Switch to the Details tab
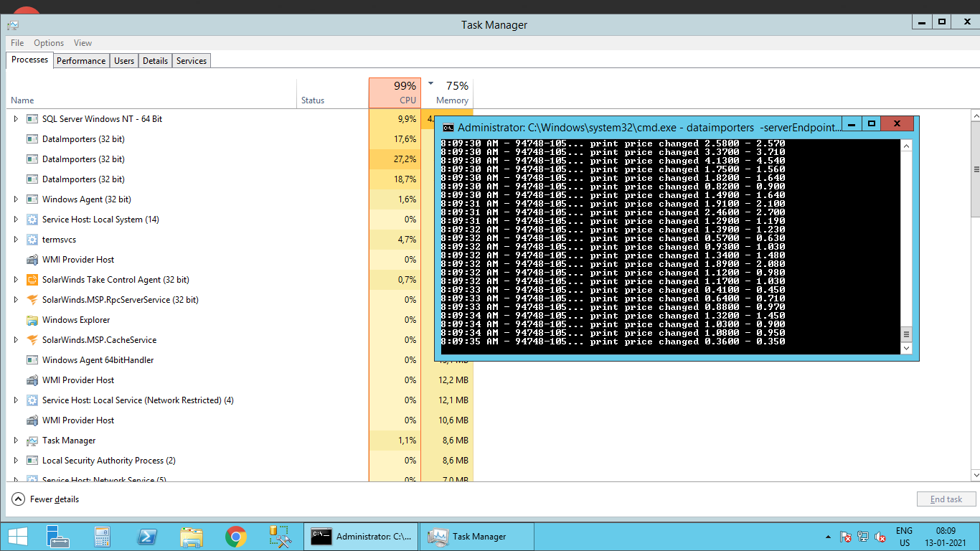Screen dimensions: 980x551 tap(155, 61)
